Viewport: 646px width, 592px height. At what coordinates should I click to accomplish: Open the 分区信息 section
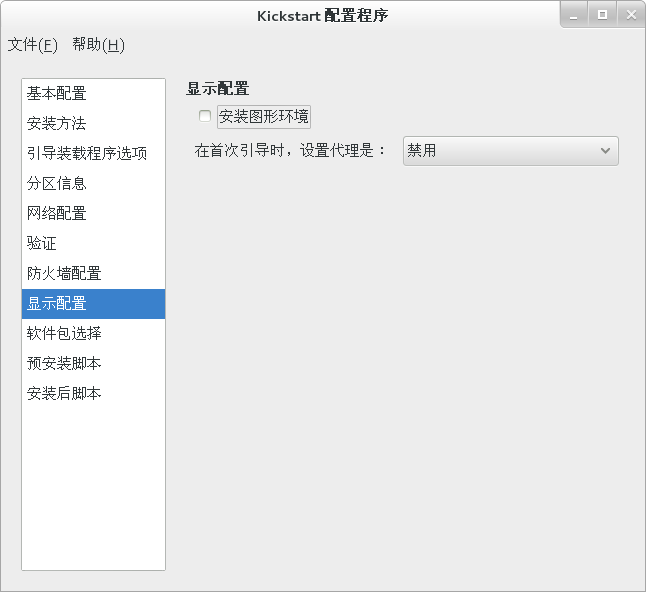pos(94,183)
